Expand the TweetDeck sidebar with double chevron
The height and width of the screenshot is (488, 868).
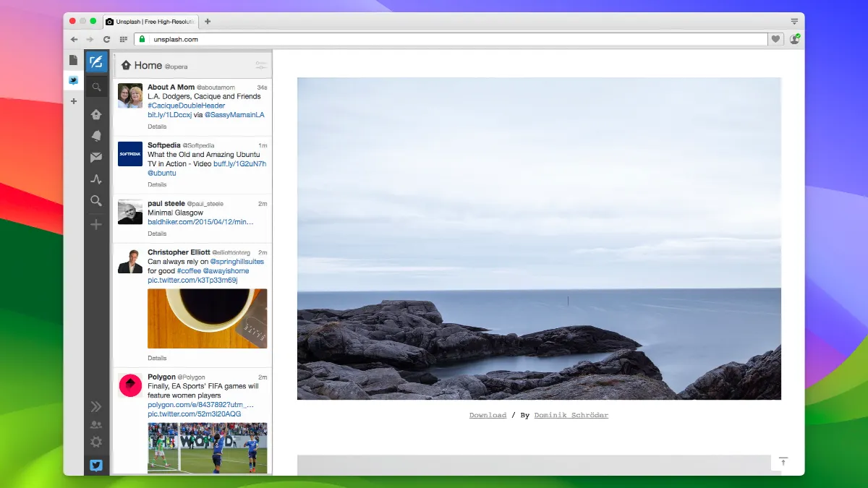(x=96, y=407)
